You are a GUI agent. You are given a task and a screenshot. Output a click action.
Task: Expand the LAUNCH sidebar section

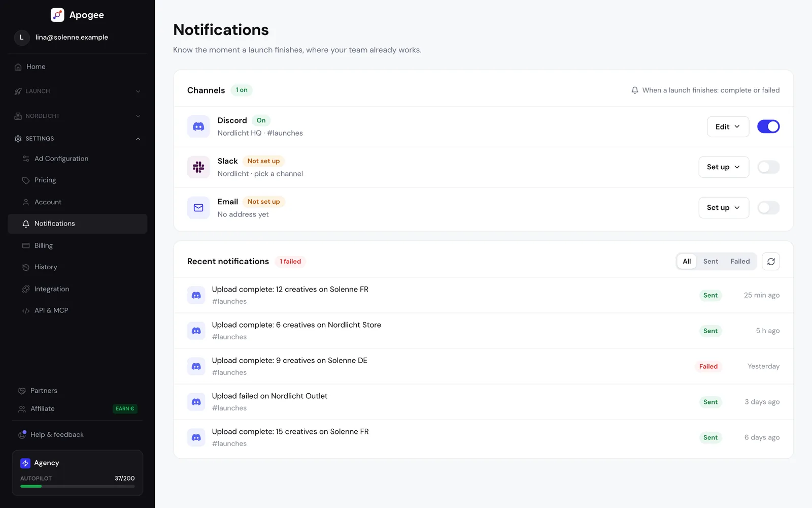point(78,91)
